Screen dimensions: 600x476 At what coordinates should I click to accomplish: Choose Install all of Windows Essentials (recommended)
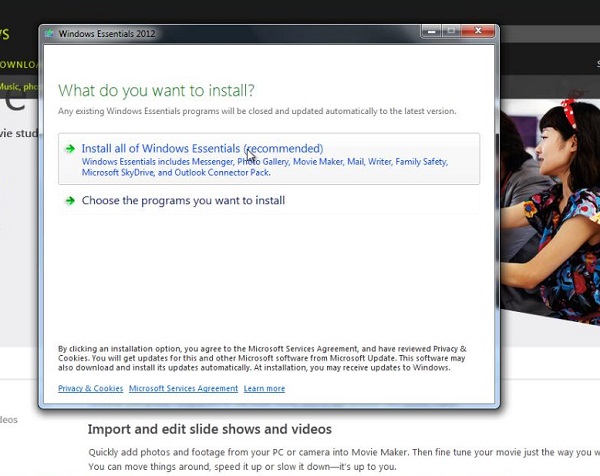pos(269,159)
